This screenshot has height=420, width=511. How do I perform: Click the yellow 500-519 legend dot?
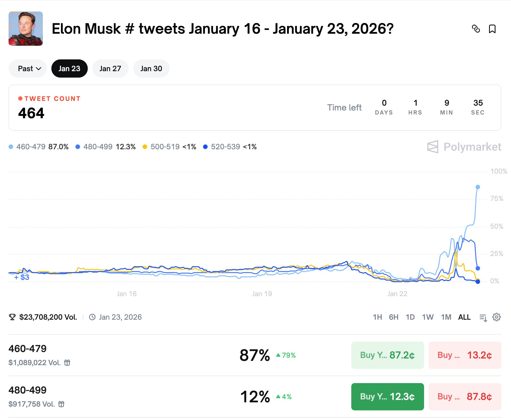145,147
